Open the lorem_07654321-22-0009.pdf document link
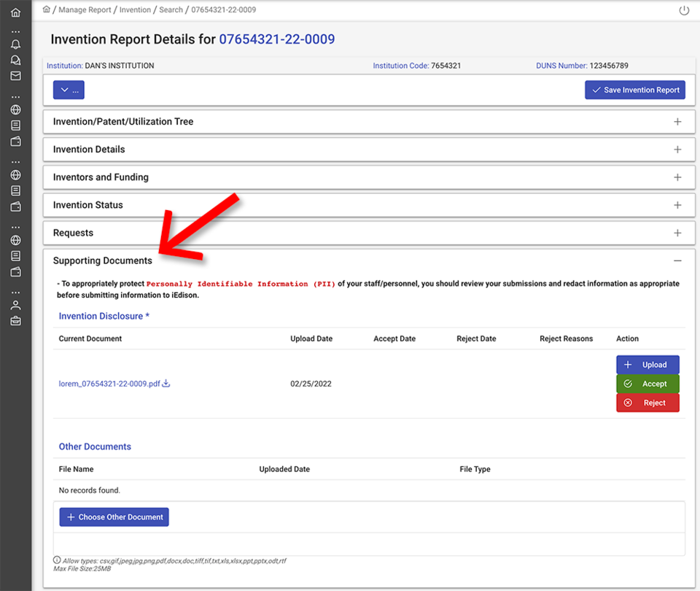 point(108,382)
